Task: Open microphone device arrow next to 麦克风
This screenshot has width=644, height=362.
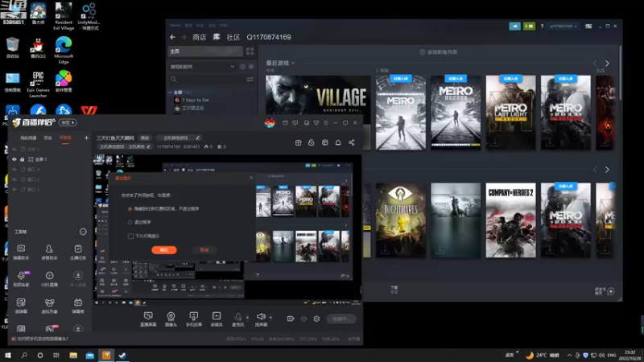Action: 247,317
